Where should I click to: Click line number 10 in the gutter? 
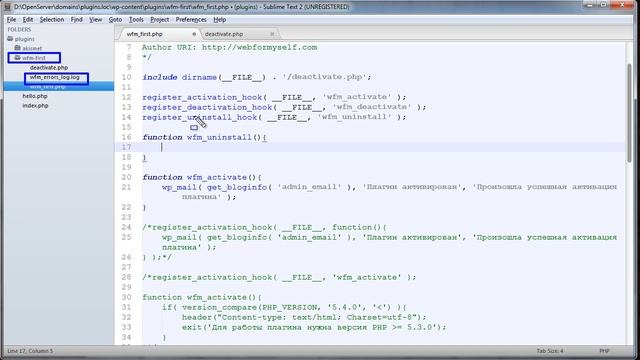(x=127, y=77)
